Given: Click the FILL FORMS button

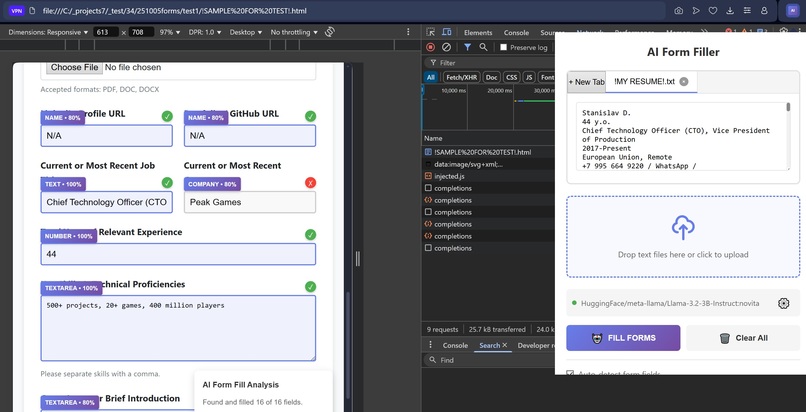Looking at the screenshot, I should pos(623,338).
